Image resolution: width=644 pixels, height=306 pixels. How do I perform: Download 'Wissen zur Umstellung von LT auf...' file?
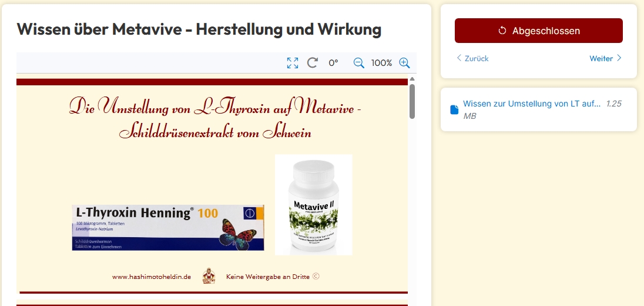531,104
